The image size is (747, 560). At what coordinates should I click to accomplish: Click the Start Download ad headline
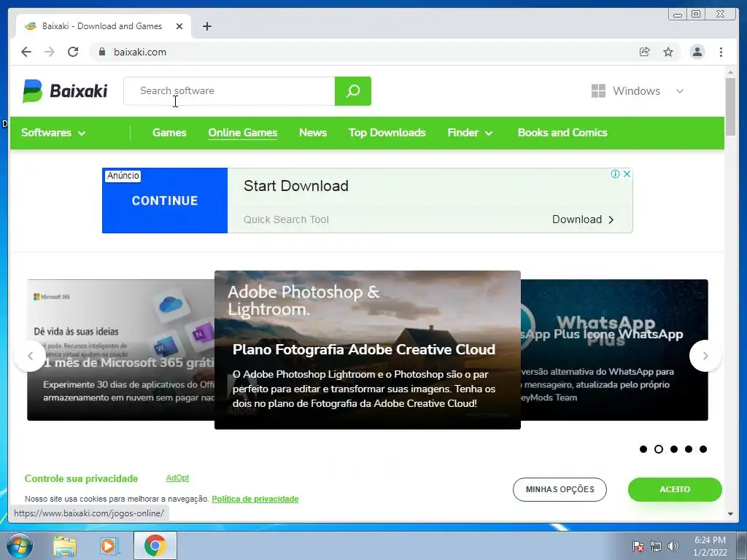click(296, 186)
